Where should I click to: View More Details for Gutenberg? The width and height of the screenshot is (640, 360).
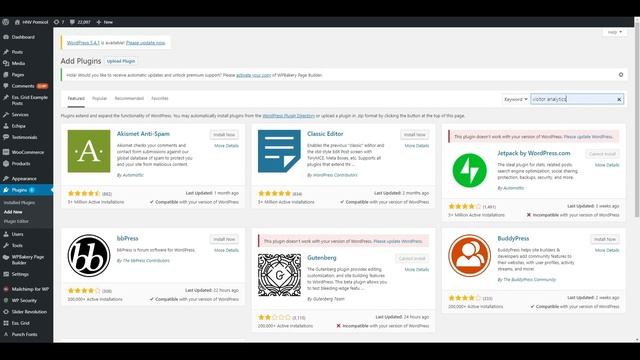(x=416, y=270)
